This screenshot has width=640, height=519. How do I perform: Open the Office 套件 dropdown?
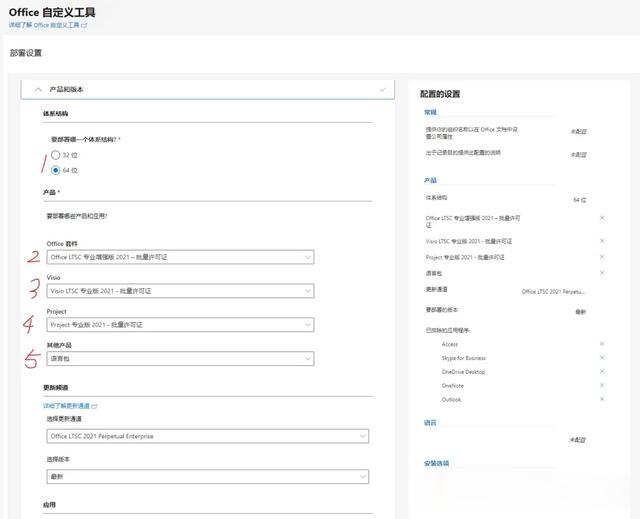click(180, 257)
